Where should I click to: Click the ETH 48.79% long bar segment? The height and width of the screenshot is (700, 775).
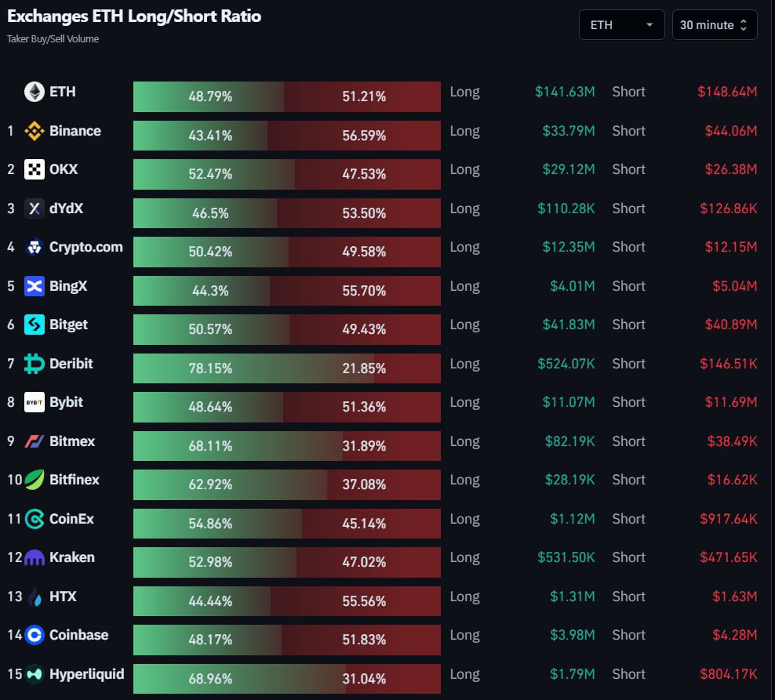coord(209,96)
